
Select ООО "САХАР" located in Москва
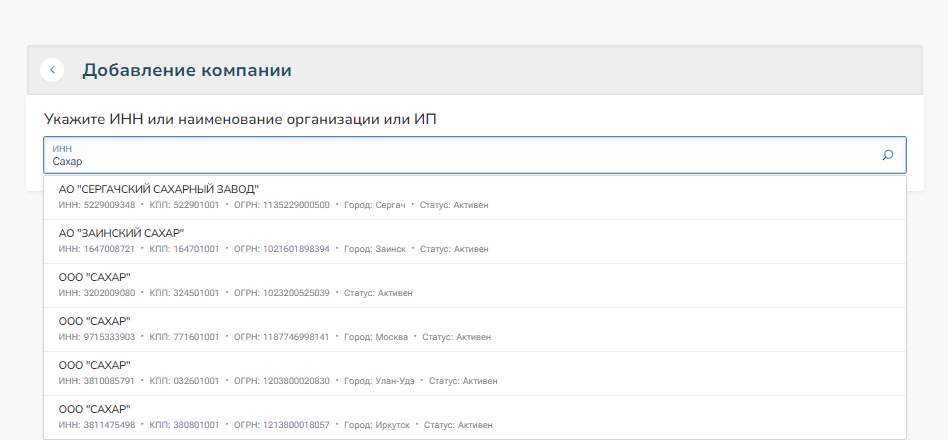click(x=95, y=321)
